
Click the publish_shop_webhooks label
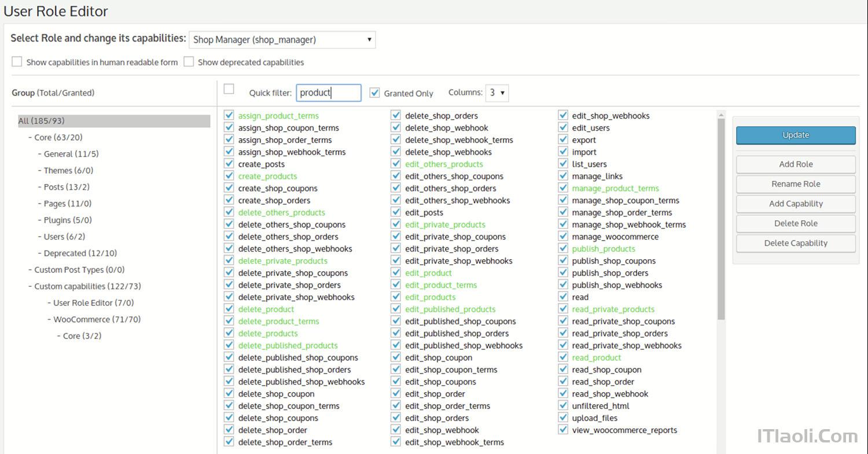(617, 285)
